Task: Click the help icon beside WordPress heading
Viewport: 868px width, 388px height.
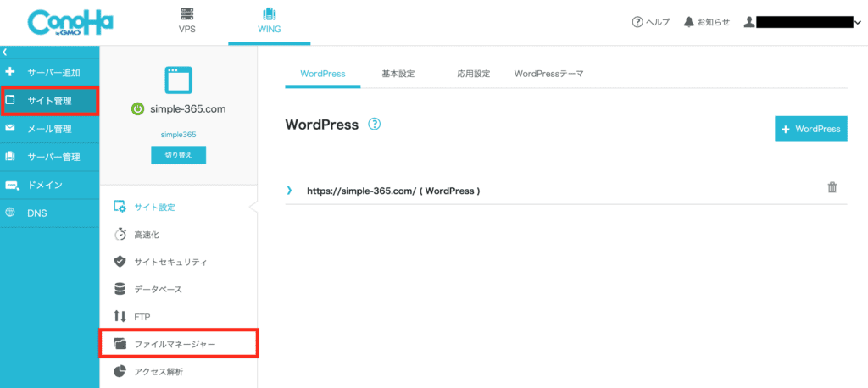Action: 374,125
